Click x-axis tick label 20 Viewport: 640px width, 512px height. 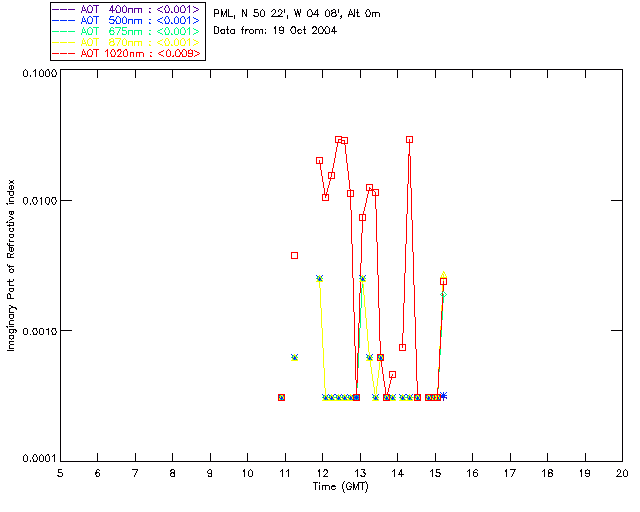(x=622, y=473)
